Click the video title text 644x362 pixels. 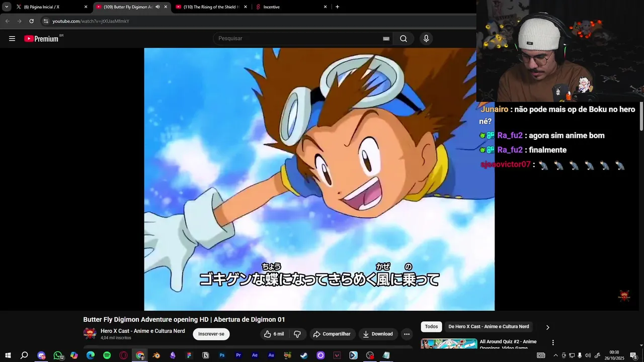pyautogui.click(x=184, y=320)
